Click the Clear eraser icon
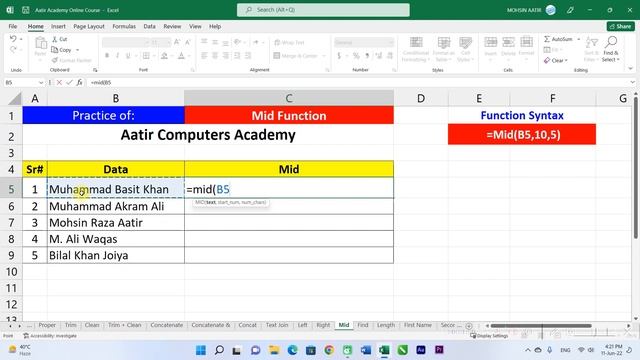The height and width of the screenshot is (360, 640). 547,60
